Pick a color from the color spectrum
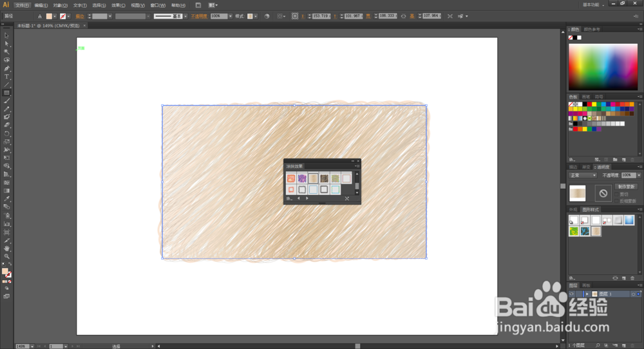Screen dimensions: 644x349 603,67
